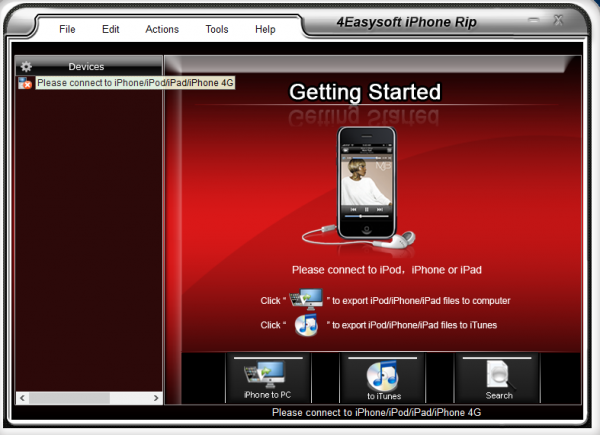The width and height of the screenshot is (600, 435).
Task: Click 'to export iPod/iPhone/iPad files to computer' text
Action: point(421,301)
